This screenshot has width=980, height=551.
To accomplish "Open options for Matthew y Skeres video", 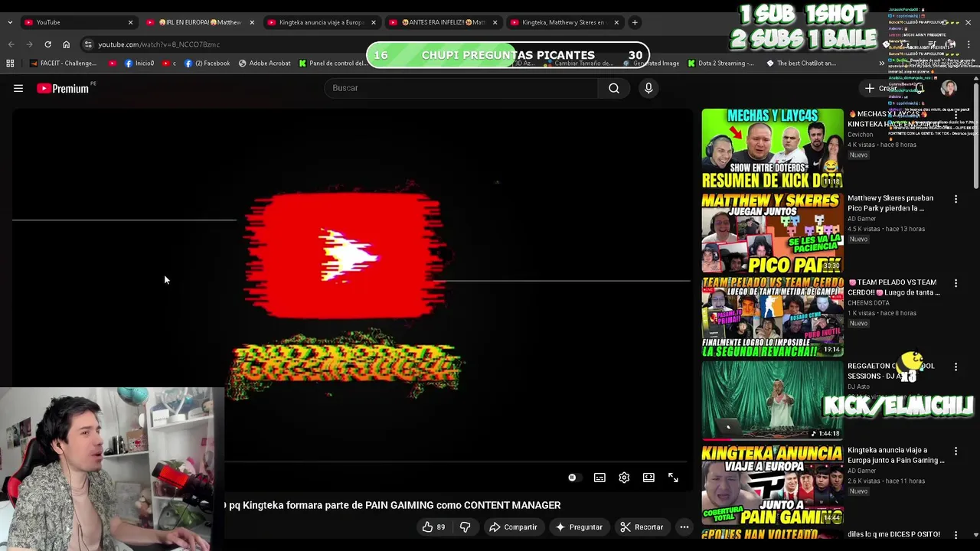I will tap(955, 199).
